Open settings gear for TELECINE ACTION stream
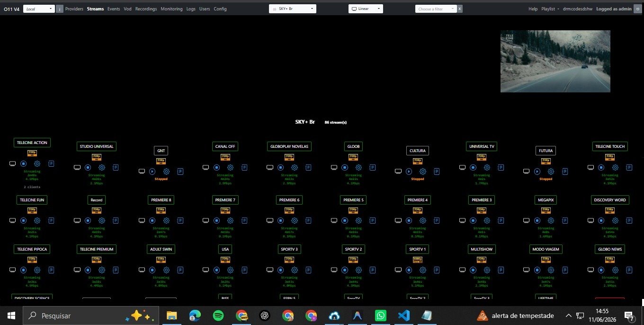 tap(37, 163)
